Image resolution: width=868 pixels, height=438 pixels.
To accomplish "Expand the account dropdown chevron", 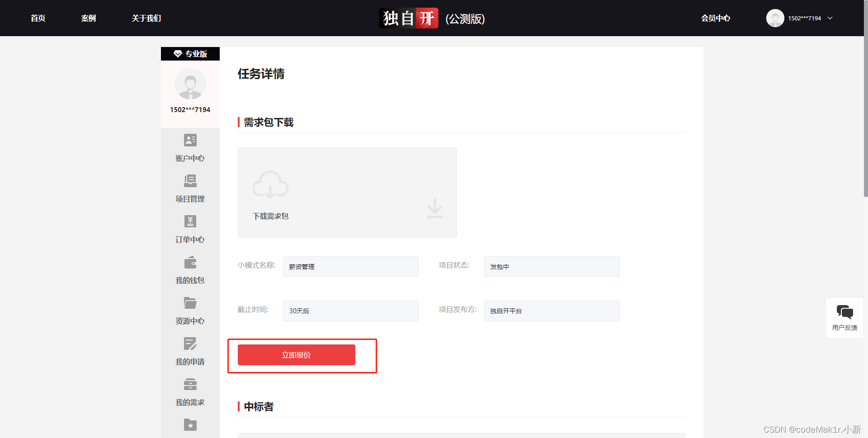I will [830, 18].
